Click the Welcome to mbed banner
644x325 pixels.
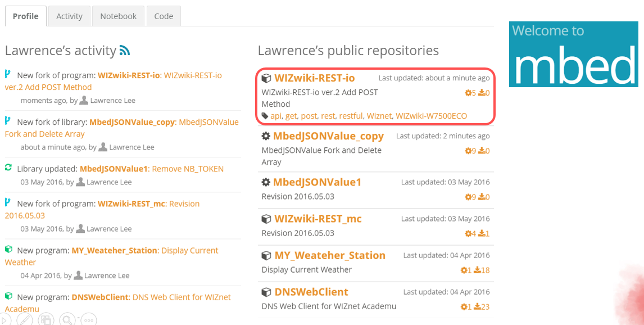coord(573,55)
